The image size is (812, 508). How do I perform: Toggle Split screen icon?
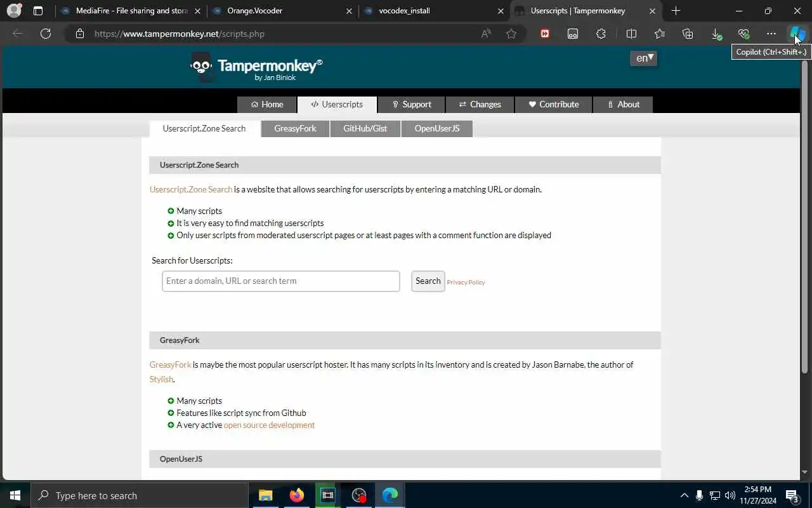point(631,34)
